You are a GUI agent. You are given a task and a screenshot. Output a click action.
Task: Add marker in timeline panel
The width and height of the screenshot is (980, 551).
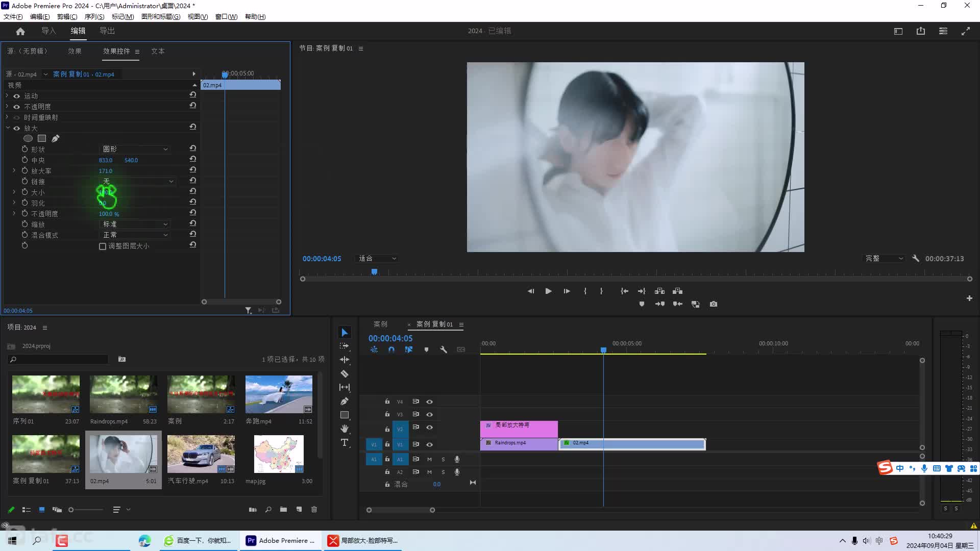426,349
